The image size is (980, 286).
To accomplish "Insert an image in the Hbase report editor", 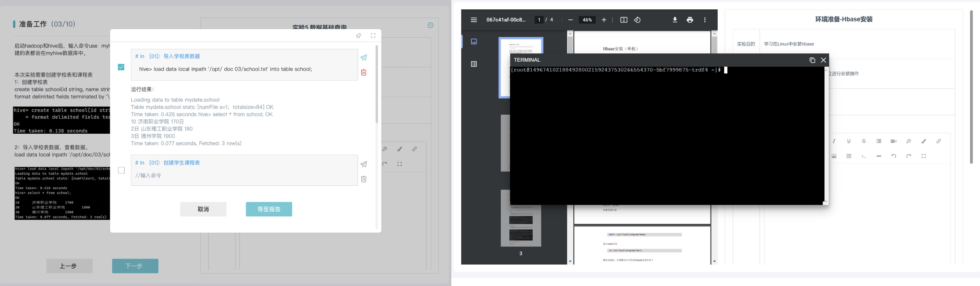I will (x=834, y=156).
